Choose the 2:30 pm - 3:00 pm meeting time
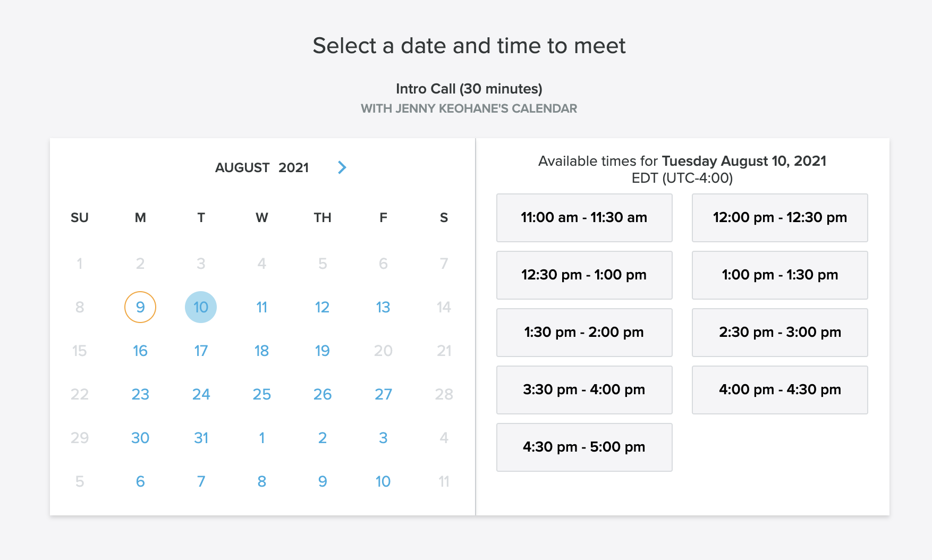 (x=779, y=332)
